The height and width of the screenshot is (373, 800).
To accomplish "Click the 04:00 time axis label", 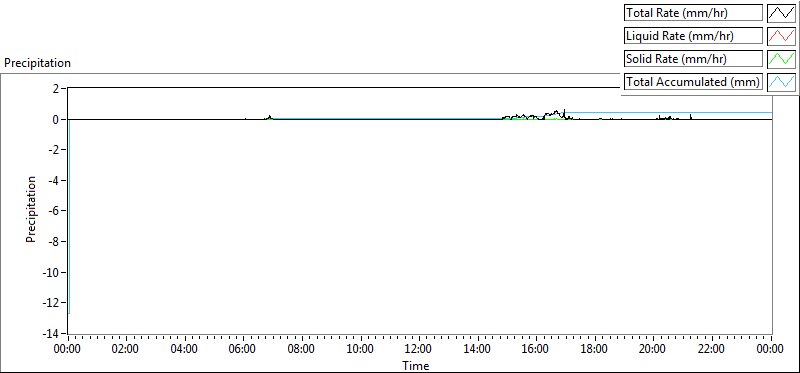I will [x=184, y=349].
